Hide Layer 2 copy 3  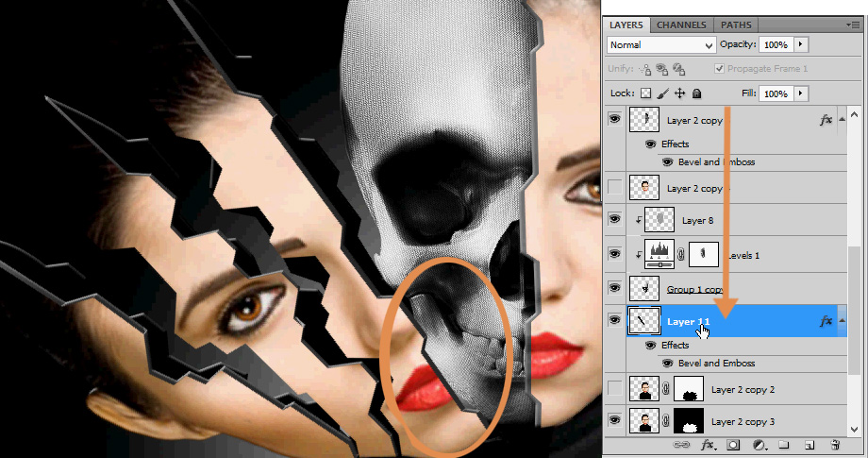pos(614,420)
